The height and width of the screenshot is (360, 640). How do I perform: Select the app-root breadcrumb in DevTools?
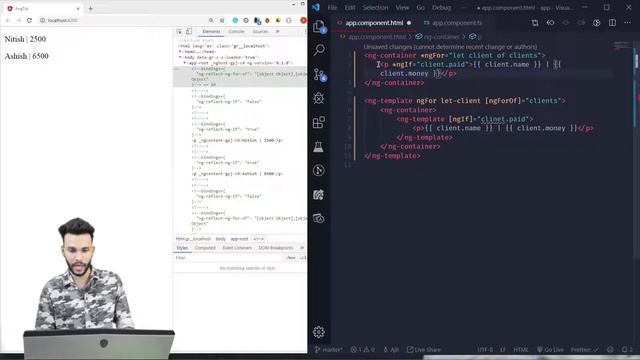pyautogui.click(x=239, y=239)
